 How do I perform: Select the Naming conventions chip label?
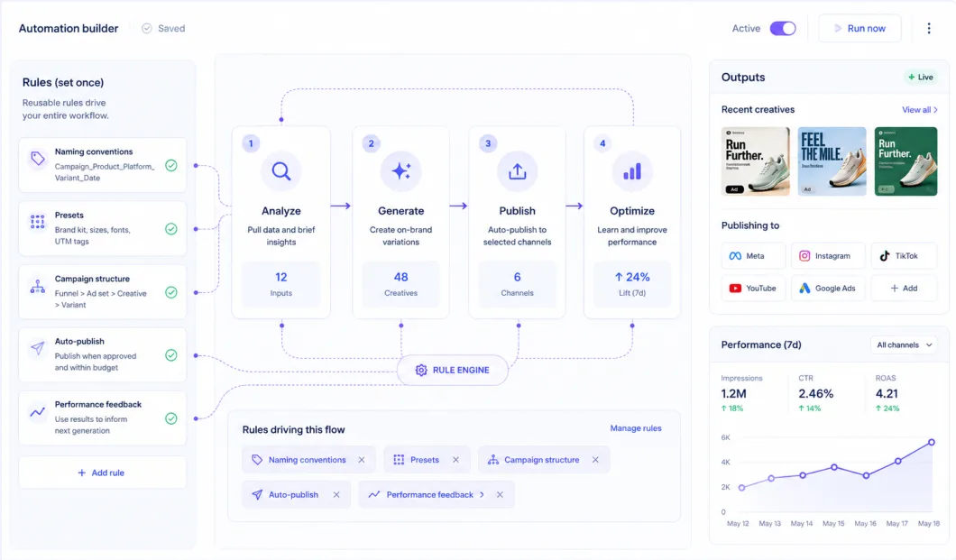click(x=308, y=460)
